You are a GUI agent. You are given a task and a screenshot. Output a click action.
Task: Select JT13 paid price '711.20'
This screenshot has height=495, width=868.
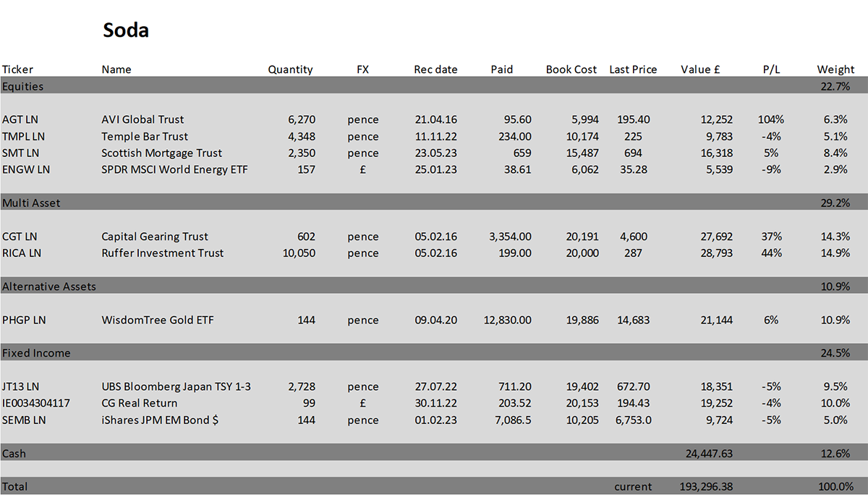click(514, 386)
